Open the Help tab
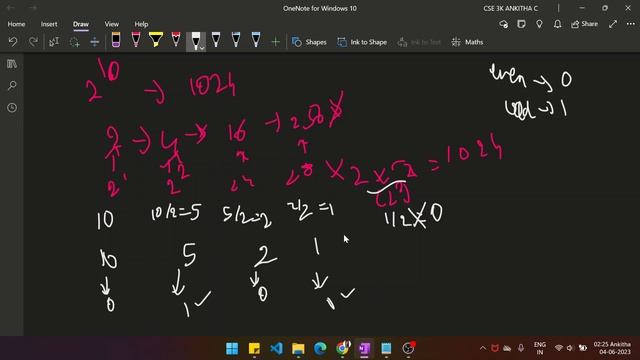 141,24
